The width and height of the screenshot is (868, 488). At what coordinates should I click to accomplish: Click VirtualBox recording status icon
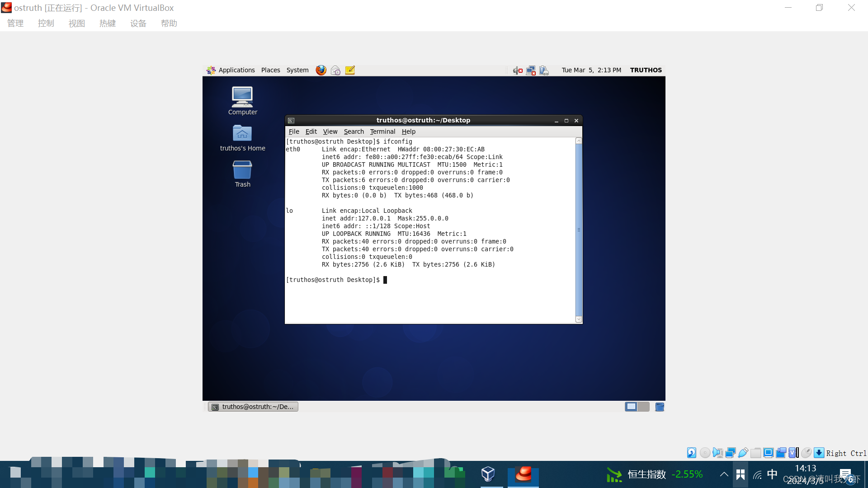point(781,453)
